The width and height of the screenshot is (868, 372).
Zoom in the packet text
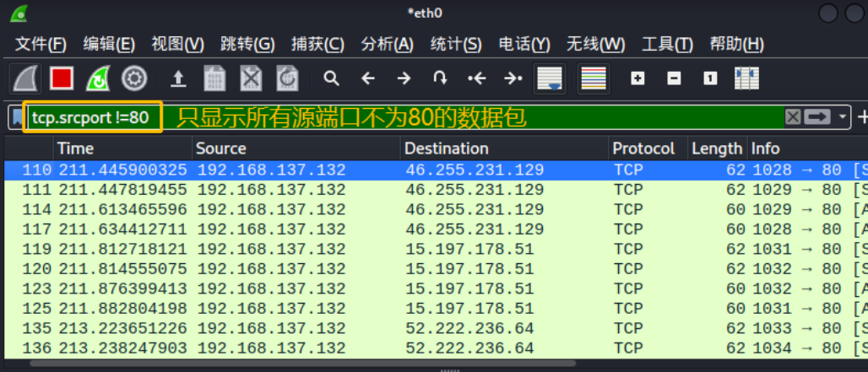tap(637, 78)
